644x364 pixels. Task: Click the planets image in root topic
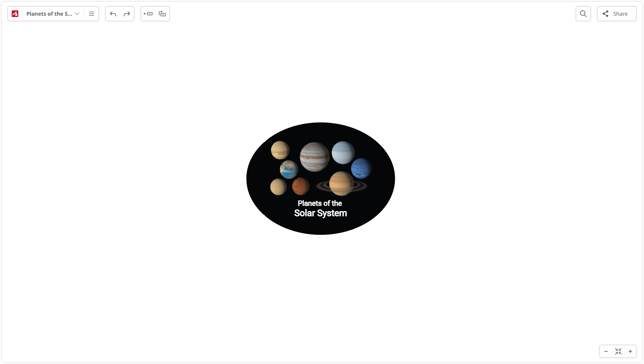pyautogui.click(x=321, y=168)
